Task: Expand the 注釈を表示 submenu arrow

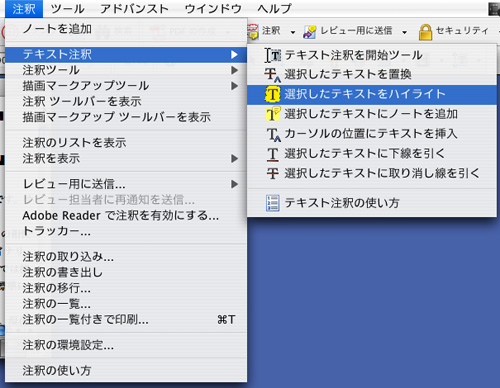Action: pyautogui.click(x=234, y=158)
